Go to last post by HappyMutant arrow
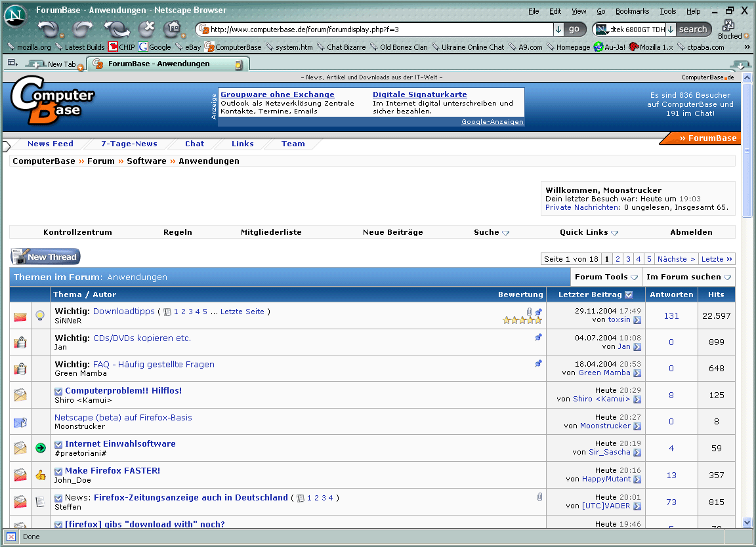Viewport: 756px width, 547px height. click(x=637, y=479)
